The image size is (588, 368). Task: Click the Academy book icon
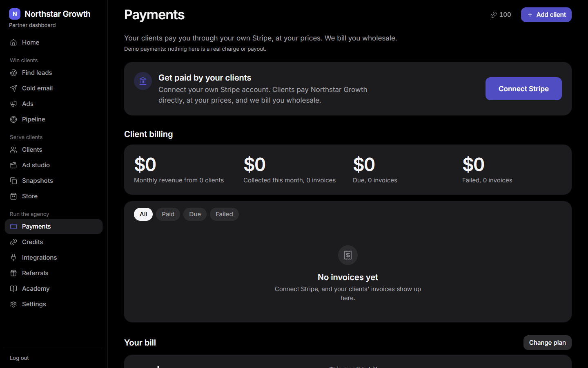[x=13, y=289]
